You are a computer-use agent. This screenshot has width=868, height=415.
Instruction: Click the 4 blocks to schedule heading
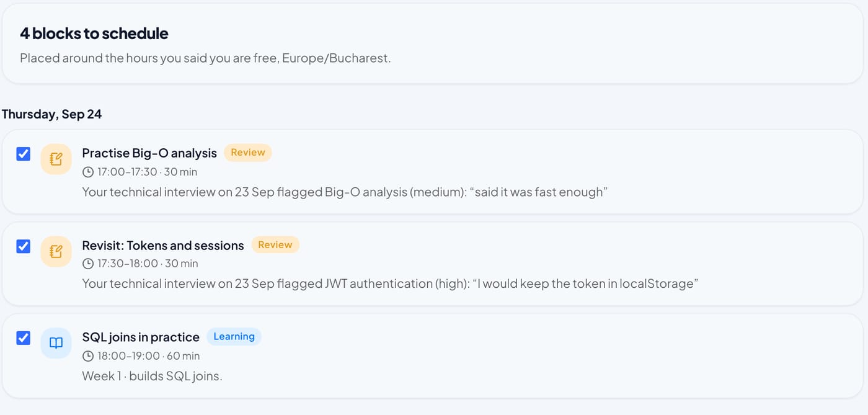point(94,33)
